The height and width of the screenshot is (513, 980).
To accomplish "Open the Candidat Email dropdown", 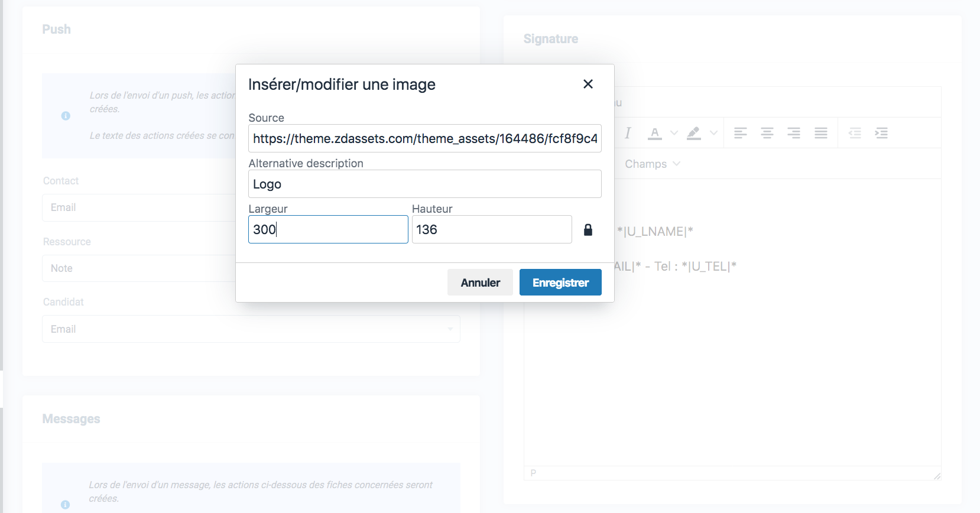I will click(x=251, y=329).
